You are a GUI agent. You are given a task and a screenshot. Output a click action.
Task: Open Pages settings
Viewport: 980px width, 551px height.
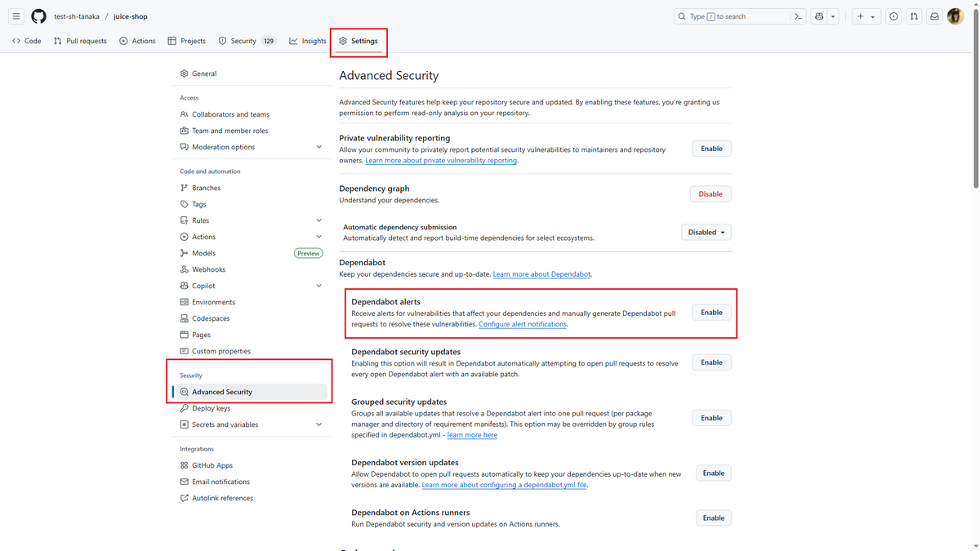(x=251, y=335)
